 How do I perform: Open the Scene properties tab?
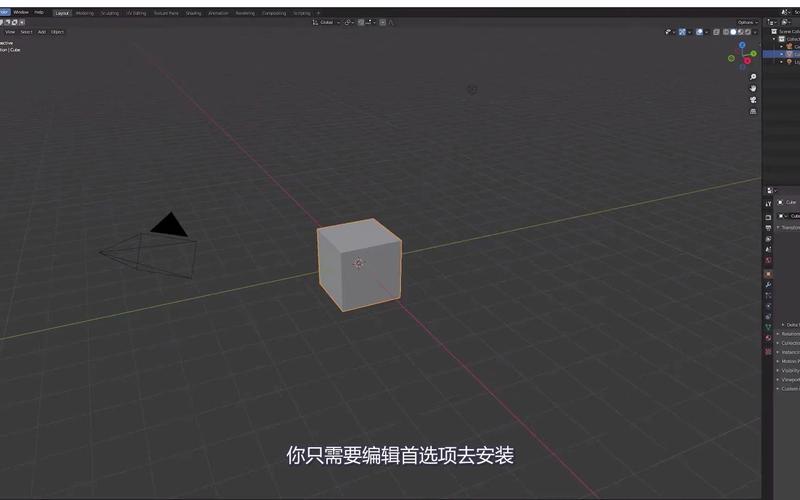[x=768, y=249]
